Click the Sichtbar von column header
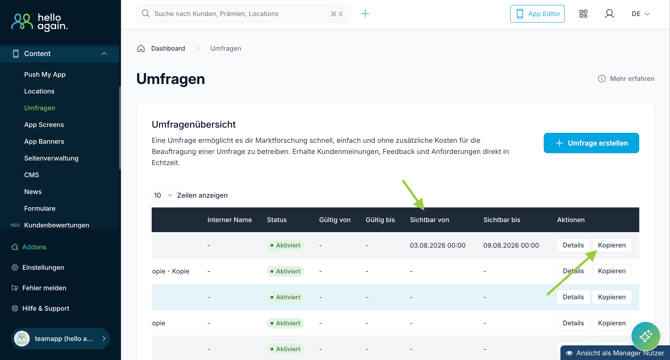The height and width of the screenshot is (360, 670). tap(429, 220)
